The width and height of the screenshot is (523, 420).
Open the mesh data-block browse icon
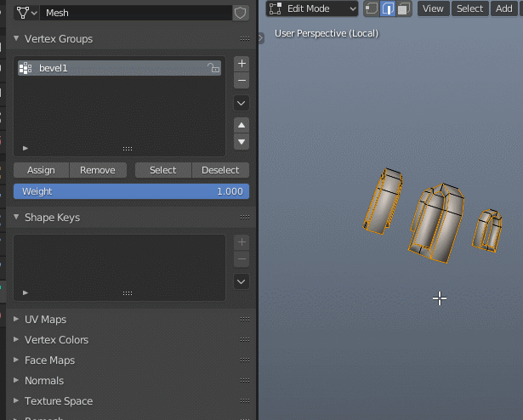click(x=26, y=13)
